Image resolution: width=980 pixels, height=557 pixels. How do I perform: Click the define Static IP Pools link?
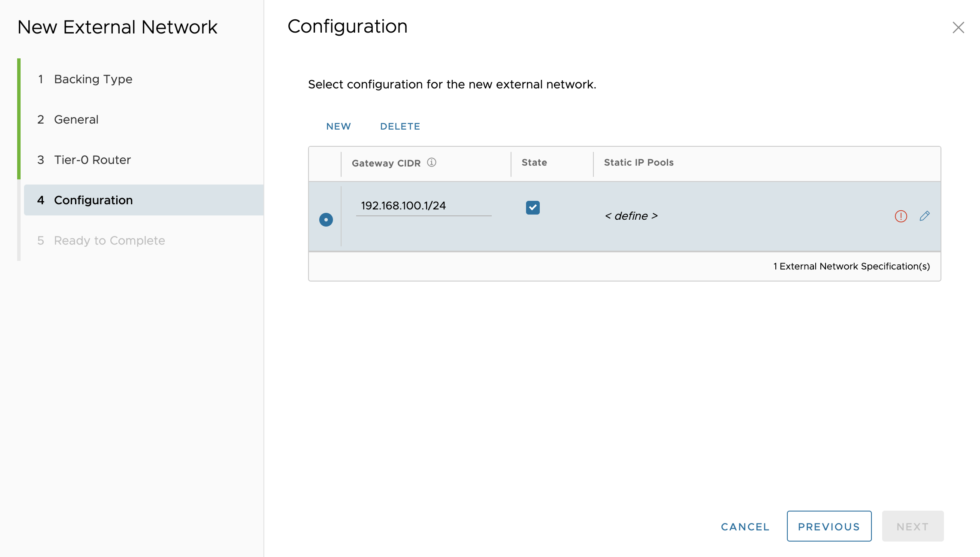click(631, 216)
